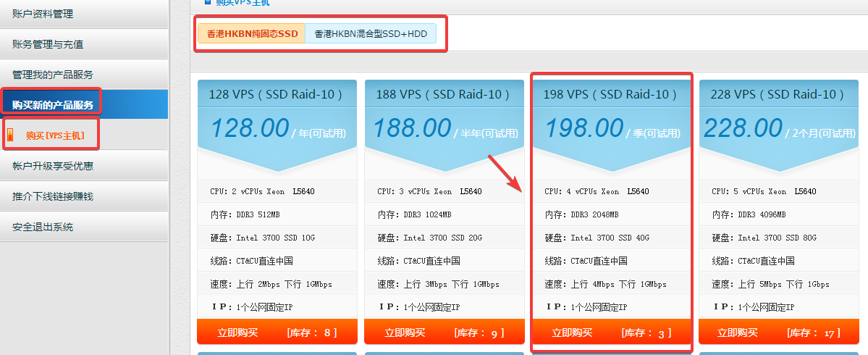Switch to 香港HKBN纯固态SSD tab

click(x=252, y=34)
